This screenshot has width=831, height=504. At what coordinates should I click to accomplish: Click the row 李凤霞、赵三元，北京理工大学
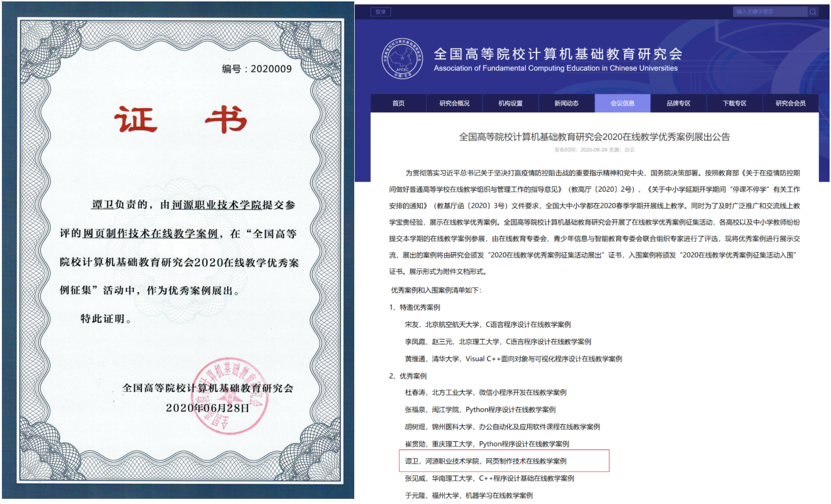pos(498,341)
